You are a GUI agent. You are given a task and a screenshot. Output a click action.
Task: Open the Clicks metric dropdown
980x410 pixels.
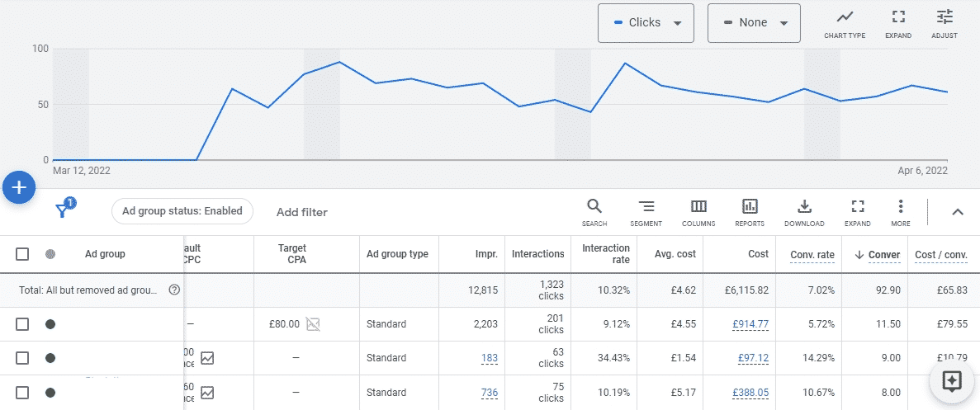pos(646,23)
